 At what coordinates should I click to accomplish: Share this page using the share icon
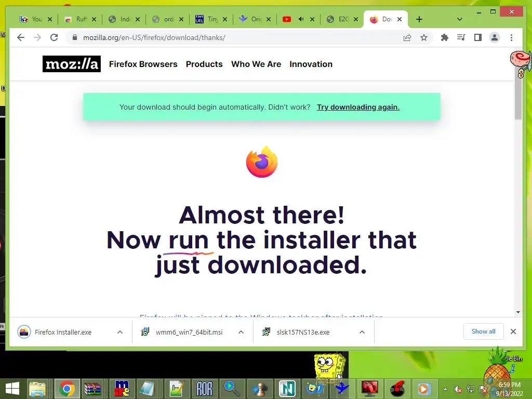click(407, 37)
